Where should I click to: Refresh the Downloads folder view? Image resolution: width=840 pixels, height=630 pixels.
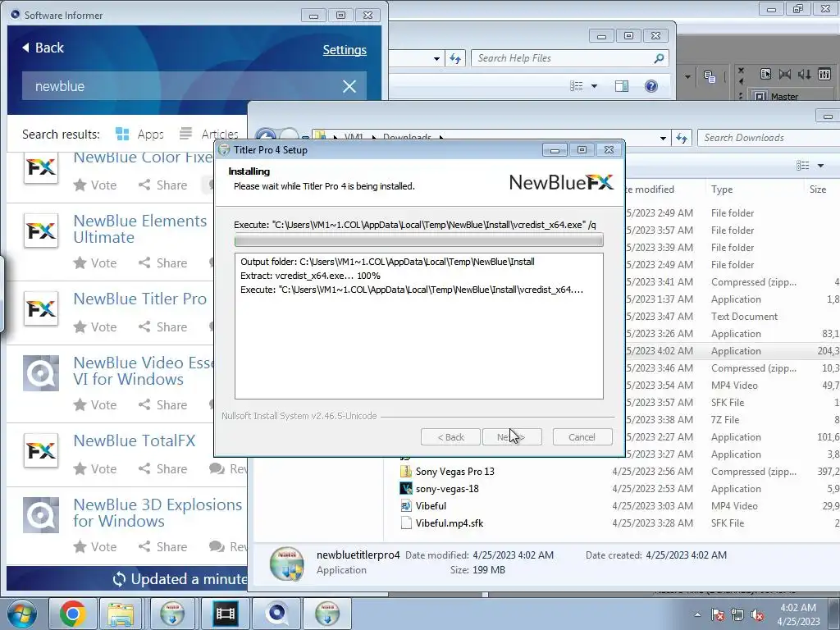682,138
